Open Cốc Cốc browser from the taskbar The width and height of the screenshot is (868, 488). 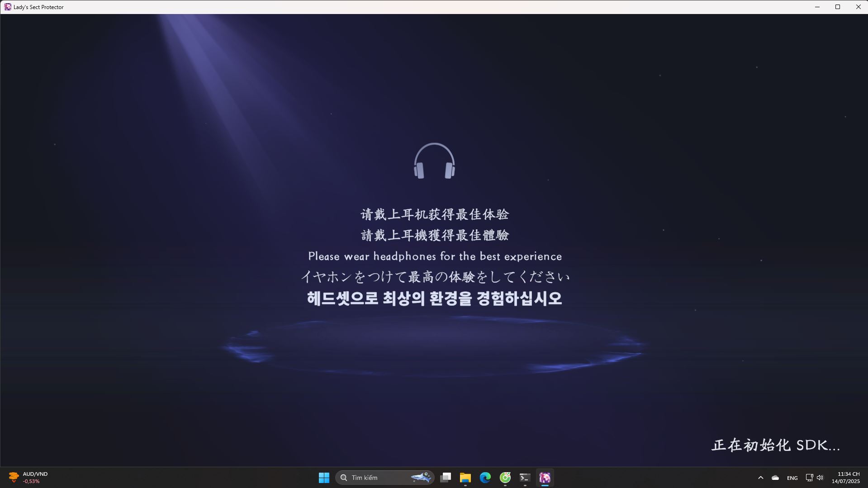(x=505, y=477)
